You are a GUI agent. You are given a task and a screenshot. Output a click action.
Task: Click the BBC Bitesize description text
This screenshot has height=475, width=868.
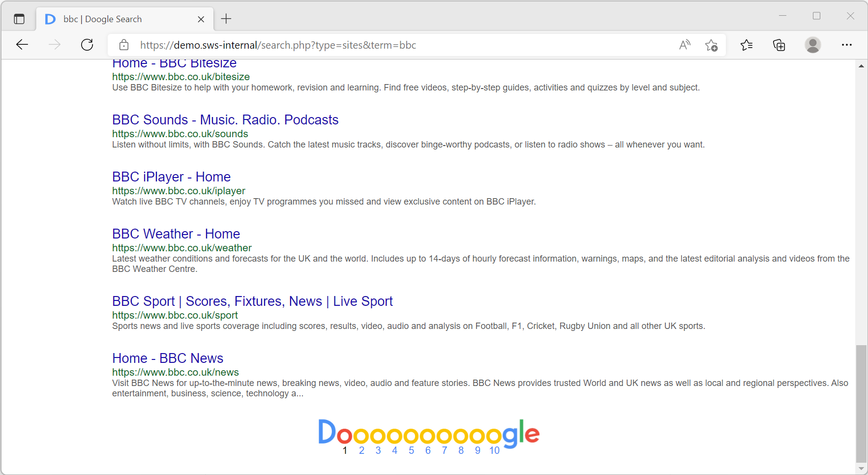tap(406, 88)
